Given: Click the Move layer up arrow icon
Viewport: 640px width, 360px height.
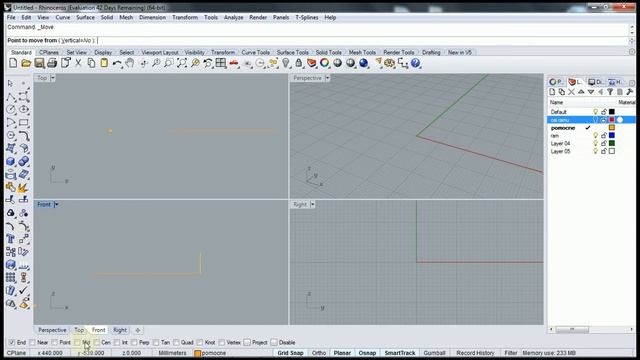Looking at the screenshot, I should click(581, 92).
